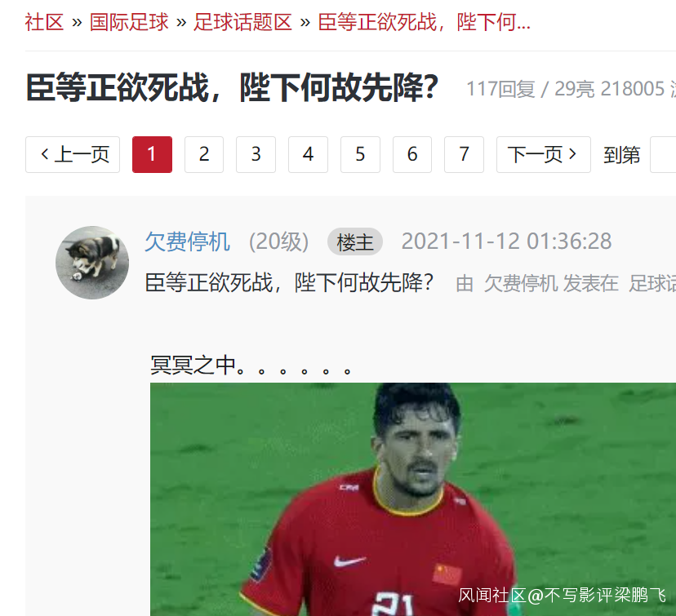
Task: Open 欠费停机 username profile
Action: coord(187,242)
